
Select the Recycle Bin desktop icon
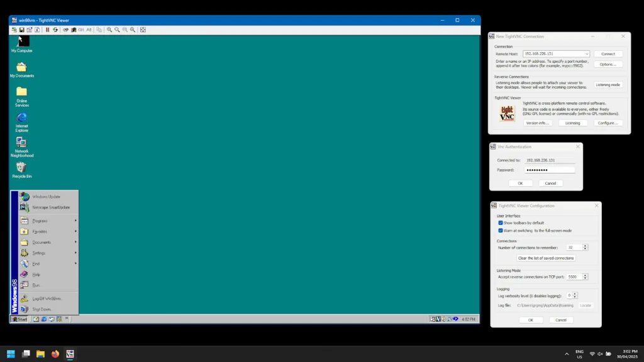[x=22, y=170]
